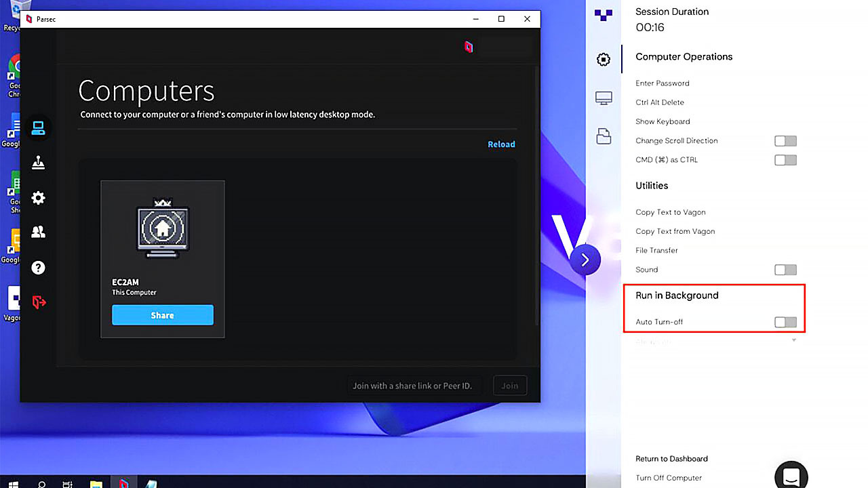Open the Windows Start menu
Viewport: 868px width, 488px height.
[x=14, y=484]
